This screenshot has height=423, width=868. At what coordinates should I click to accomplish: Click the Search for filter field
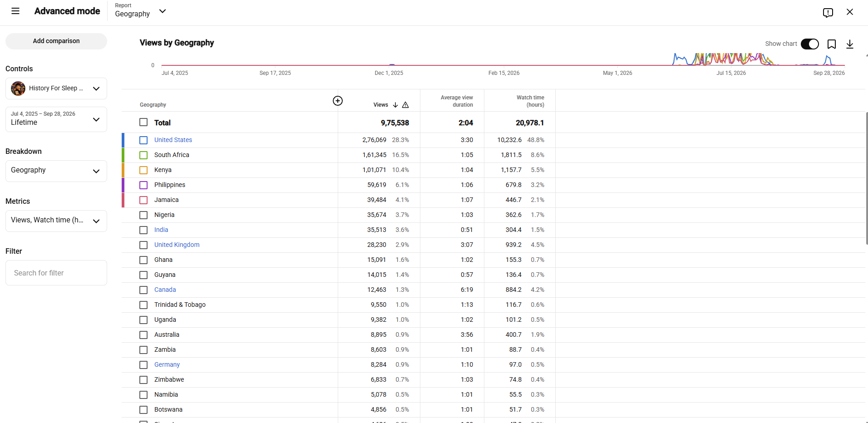tap(56, 273)
